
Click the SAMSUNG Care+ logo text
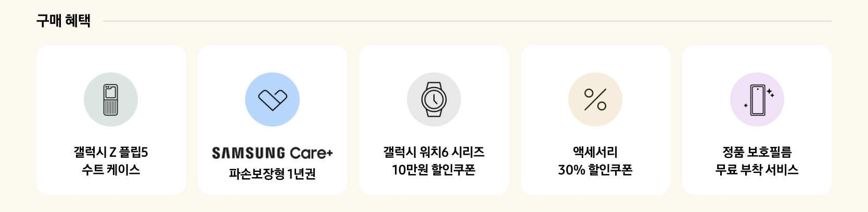[x=272, y=153]
